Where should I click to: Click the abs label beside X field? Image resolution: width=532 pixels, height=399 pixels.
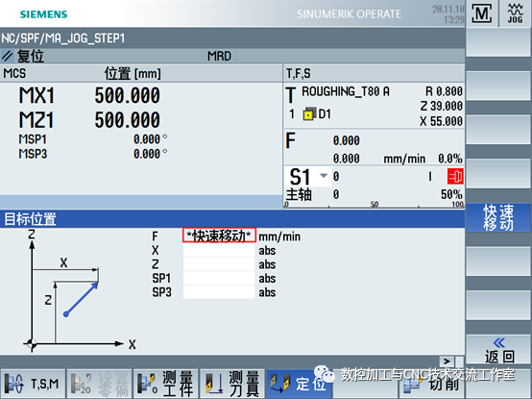point(267,251)
